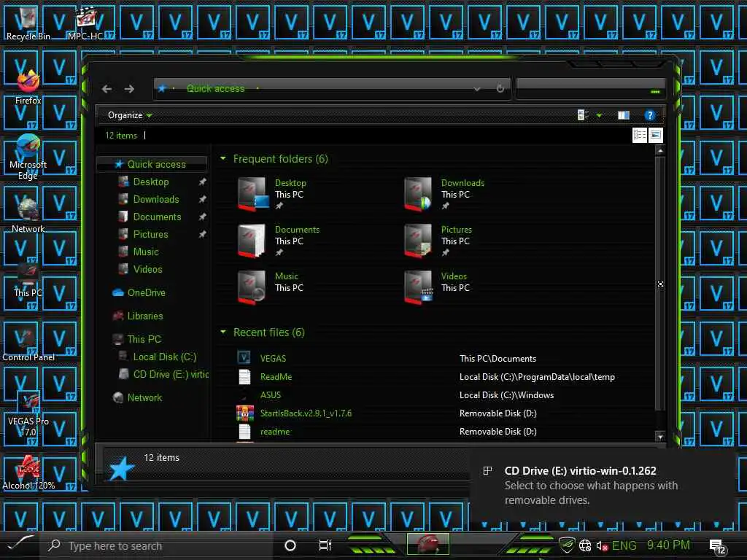Go back in Explorer navigation
This screenshot has width=747, height=560.
pos(107,89)
